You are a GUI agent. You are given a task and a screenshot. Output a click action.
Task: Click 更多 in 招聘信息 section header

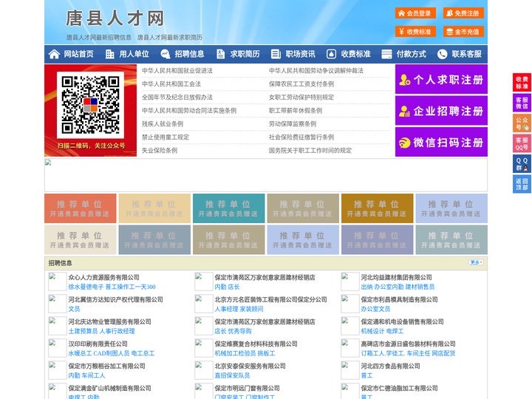pyautogui.click(x=476, y=262)
